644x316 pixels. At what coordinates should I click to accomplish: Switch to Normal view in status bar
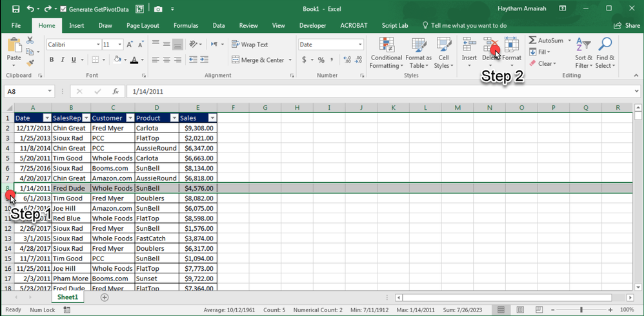pyautogui.click(x=501, y=310)
